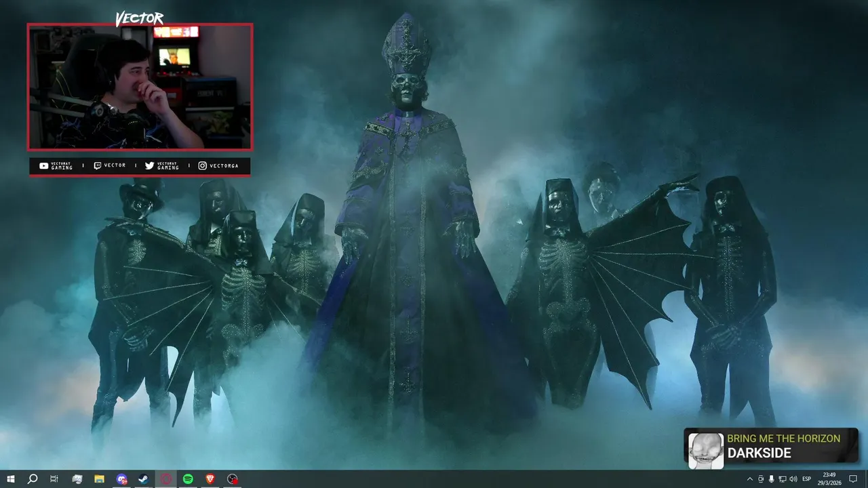Click the Vector logo above webcam
Viewport: 868px width, 488px height.
(x=140, y=18)
